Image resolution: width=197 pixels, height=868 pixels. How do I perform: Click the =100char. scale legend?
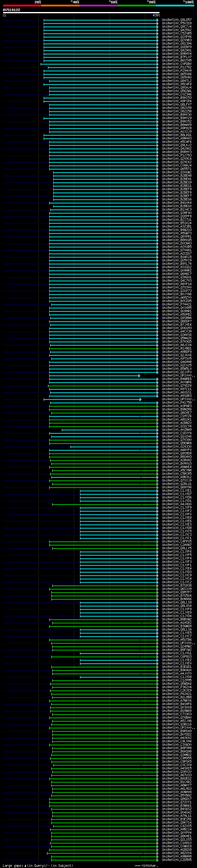[x=146, y=865]
